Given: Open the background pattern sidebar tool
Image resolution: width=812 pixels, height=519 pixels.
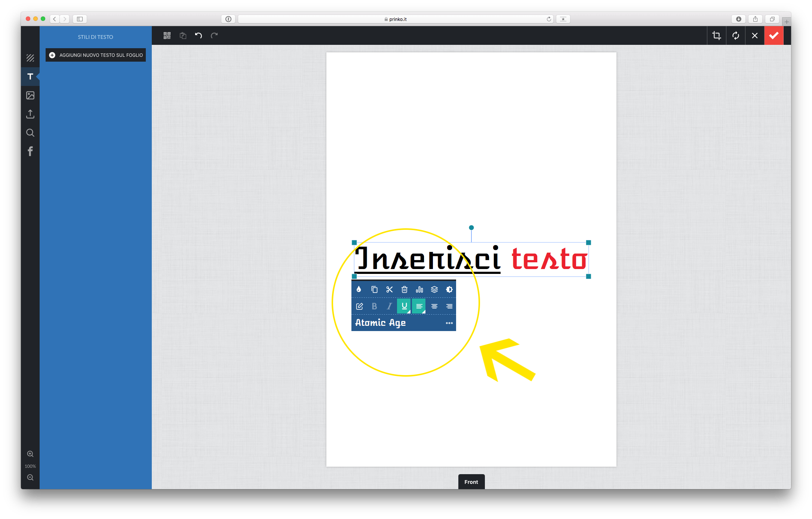Looking at the screenshot, I should (30, 58).
